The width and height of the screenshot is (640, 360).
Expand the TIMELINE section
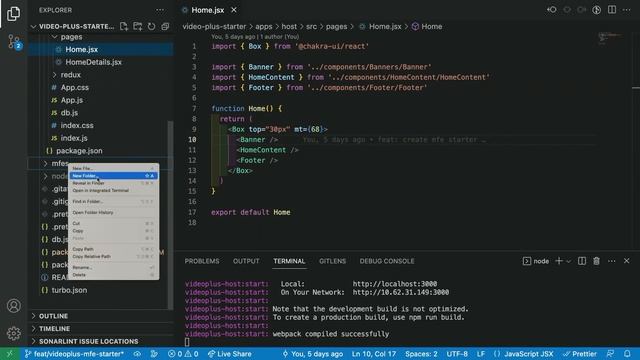[x=54, y=329]
